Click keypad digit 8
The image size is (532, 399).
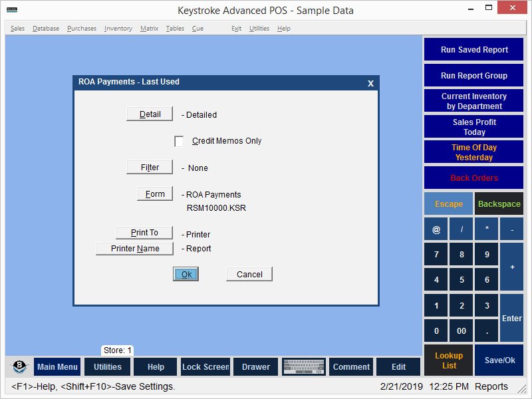click(x=462, y=254)
